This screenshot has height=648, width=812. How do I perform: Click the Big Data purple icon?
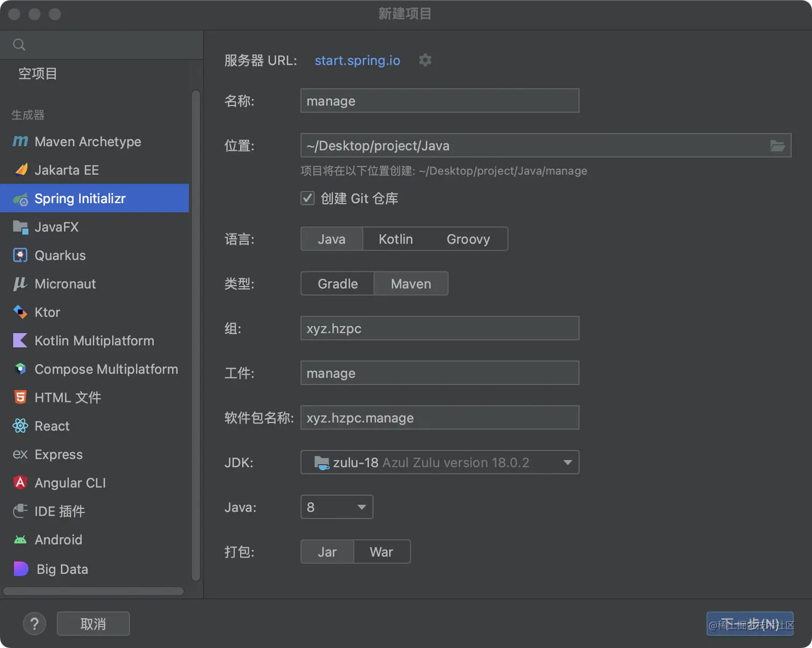21,568
